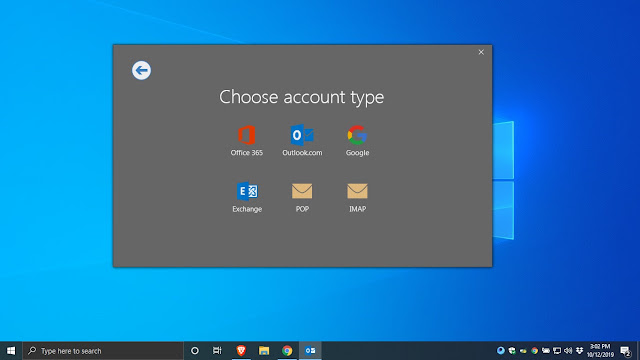Open Cortana from the taskbar circle
The width and height of the screenshot is (640, 360).
(x=195, y=351)
